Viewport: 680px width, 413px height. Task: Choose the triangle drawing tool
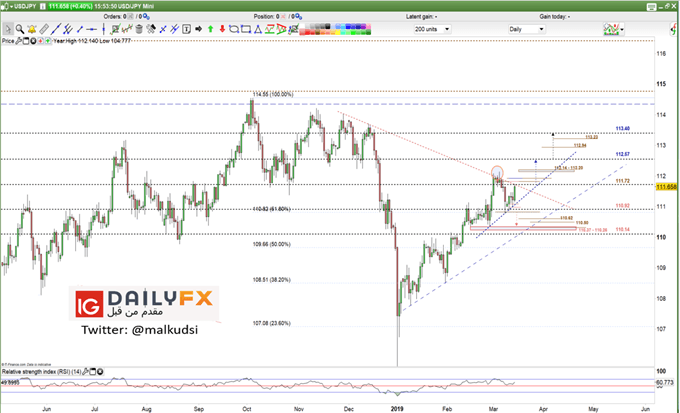[258, 29]
